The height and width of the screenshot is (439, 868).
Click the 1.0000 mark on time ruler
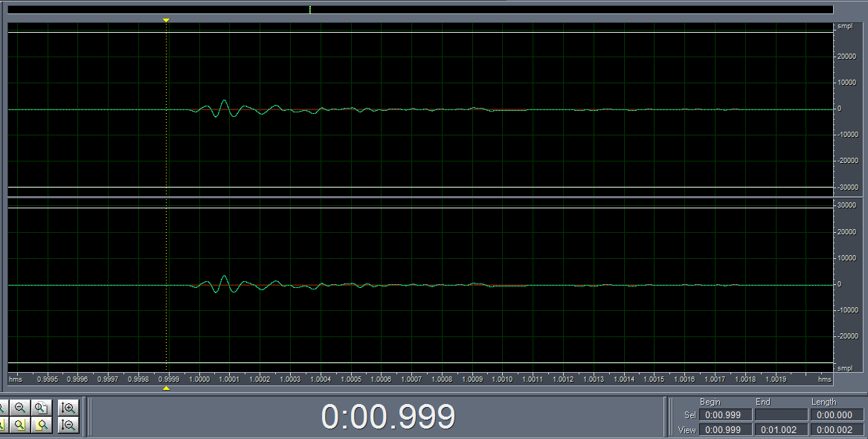pyautogui.click(x=199, y=379)
